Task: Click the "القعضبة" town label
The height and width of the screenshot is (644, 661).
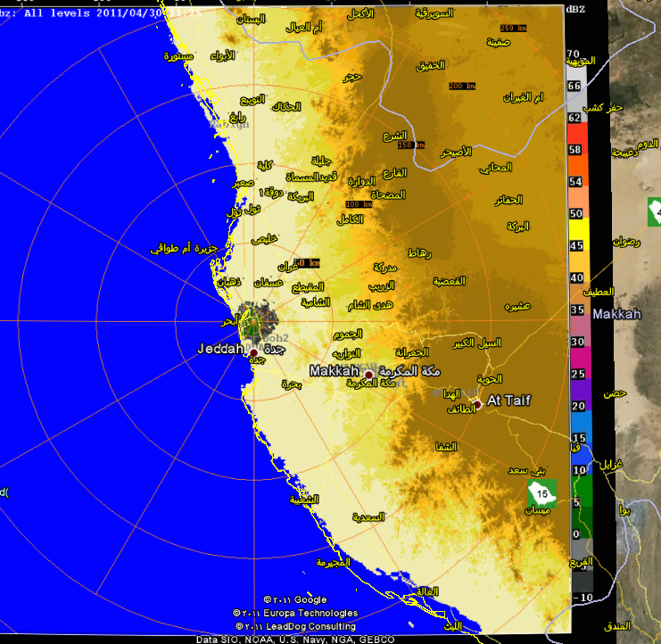Action: coord(450,281)
